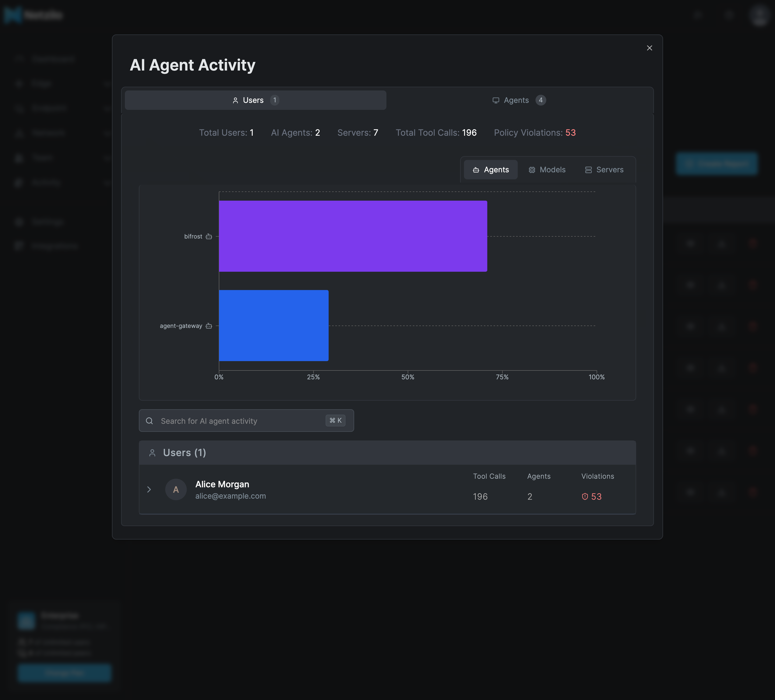
Task: Click the Policy Violations: 53 summary
Action: point(535,133)
